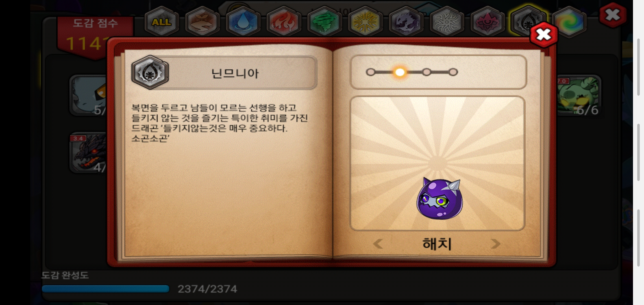Click the 2374/2374 completion progress bar
Screen dimensions: 644x305
tap(106, 289)
